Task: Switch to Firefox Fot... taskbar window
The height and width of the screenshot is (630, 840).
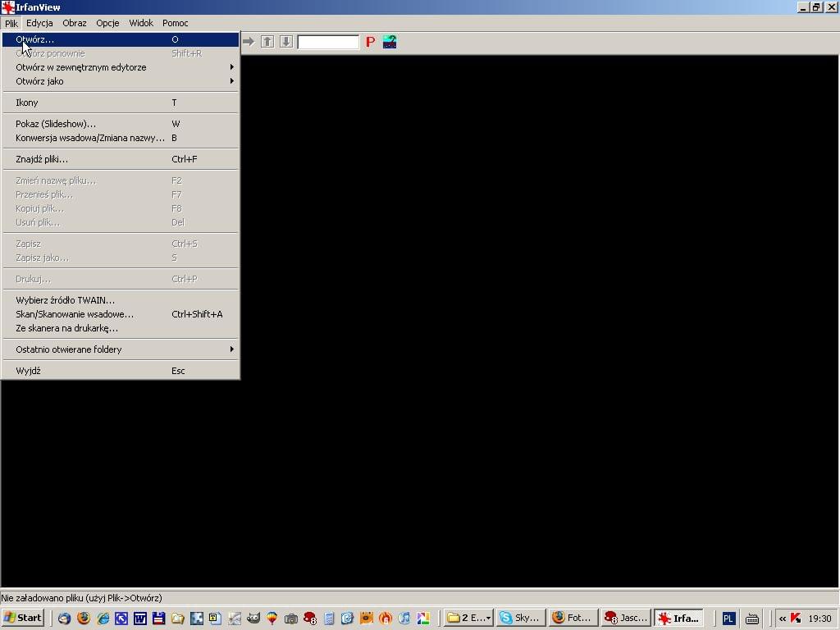Action: [573, 619]
